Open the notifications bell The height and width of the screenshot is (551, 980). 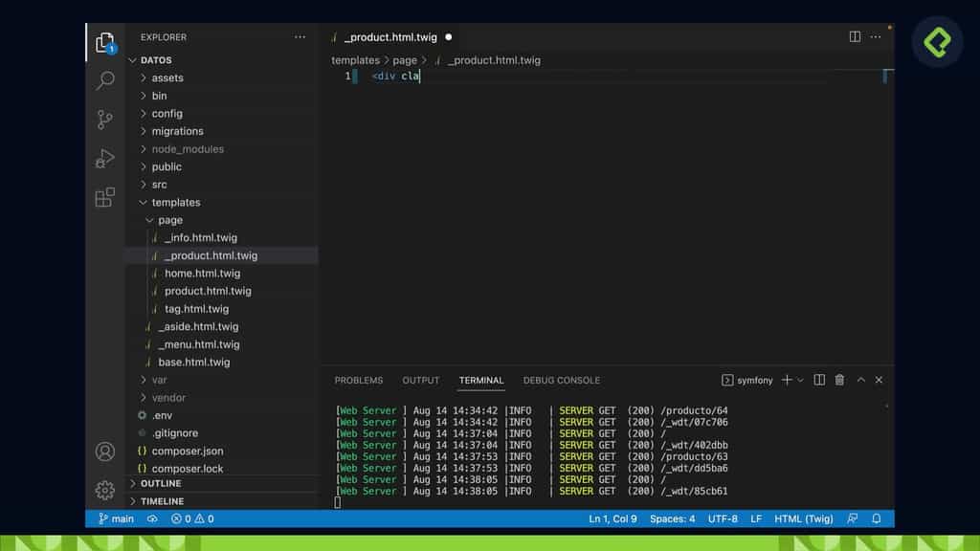[x=877, y=518]
